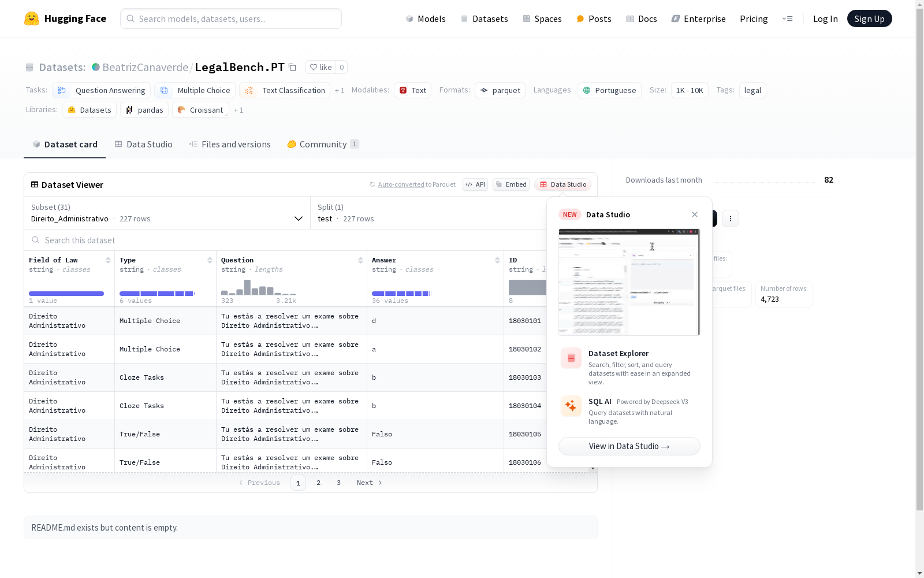Expand the +1 more tasks indicator
This screenshot has width=924, height=578.
[340, 90]
